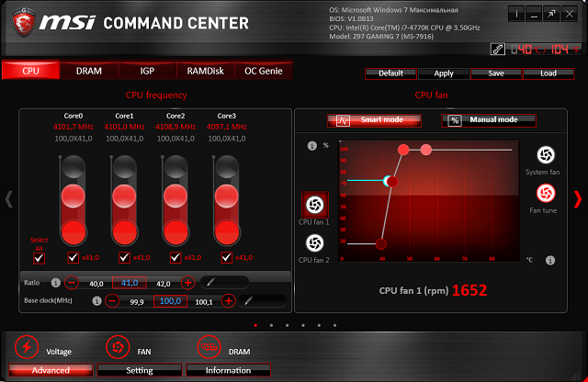Viewport: 588px width, 382px height.
Task: Increase Base clock with plus button
Action: tap(229, 300)
